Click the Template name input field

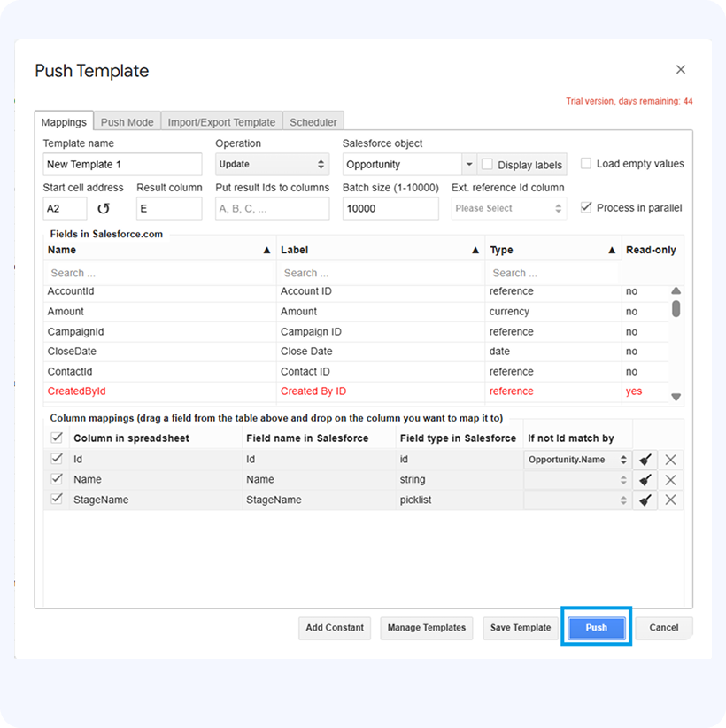point(122,165)
